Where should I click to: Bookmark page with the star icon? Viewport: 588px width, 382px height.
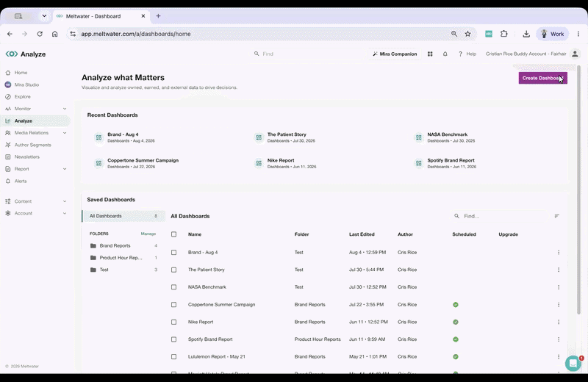(467, 34)
